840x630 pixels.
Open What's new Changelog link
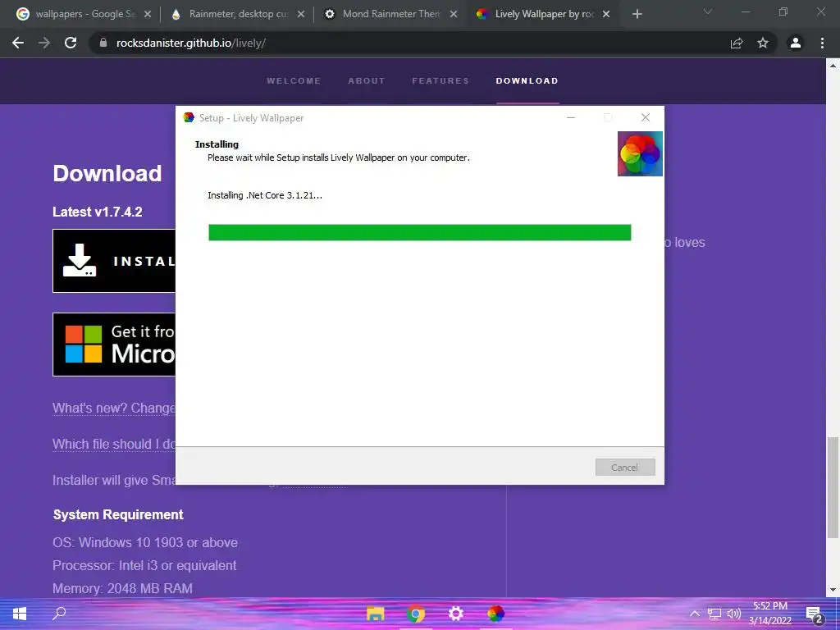coord(113,409)
